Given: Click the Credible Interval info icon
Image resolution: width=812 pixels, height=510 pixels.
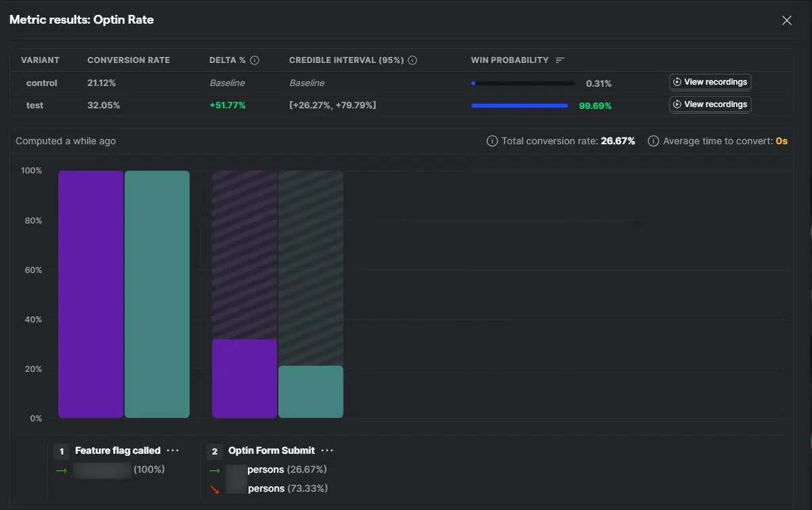Looking at the screenshot, I should 412,60.
